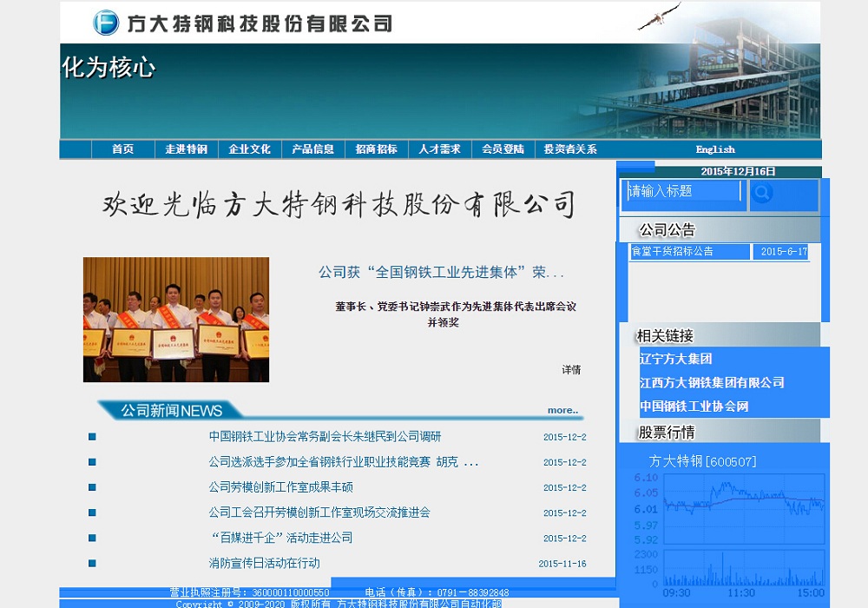Click the 公司公告 section header
This screenshot has height=608, width=868.
(667, 230)
